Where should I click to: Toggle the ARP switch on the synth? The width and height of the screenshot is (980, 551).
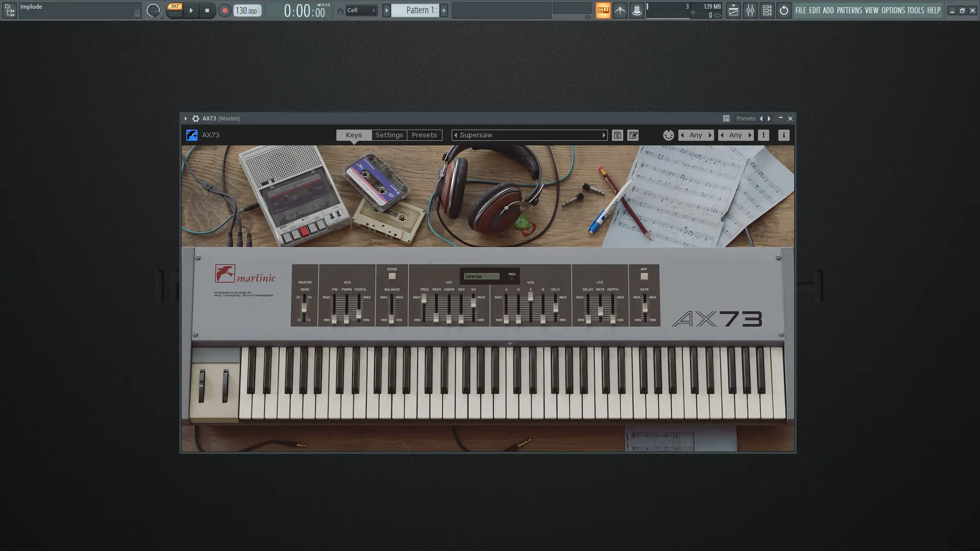644,276
